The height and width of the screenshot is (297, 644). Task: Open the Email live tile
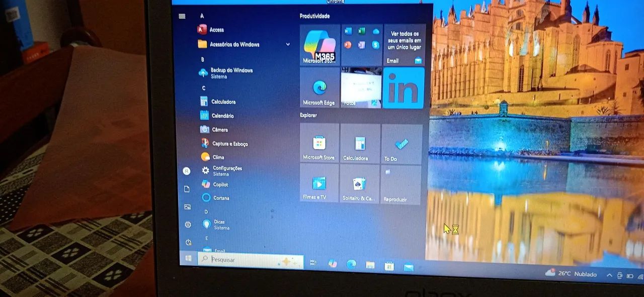coord(404,45)
